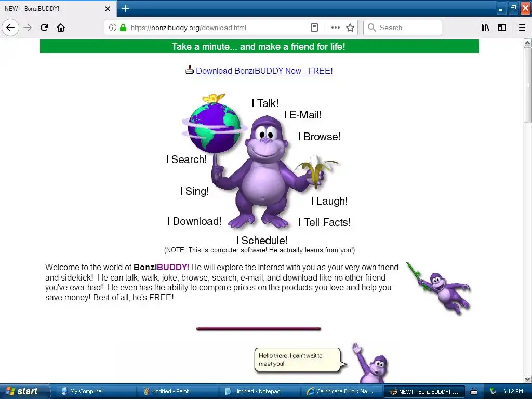
Task: Click the forward navigation arrow
Action: tap(28, 28)
